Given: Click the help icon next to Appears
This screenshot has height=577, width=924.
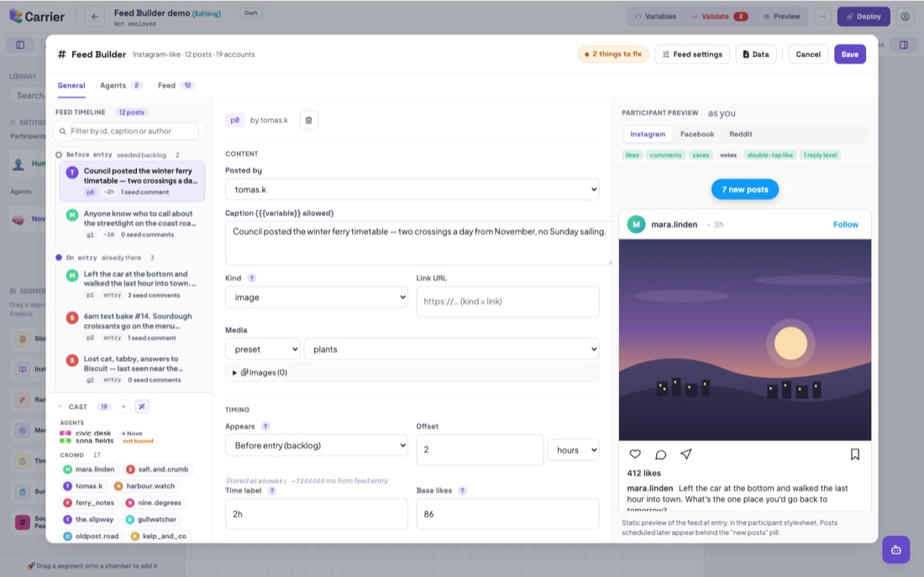Looking at the screenshot, I should coord(265,426).
